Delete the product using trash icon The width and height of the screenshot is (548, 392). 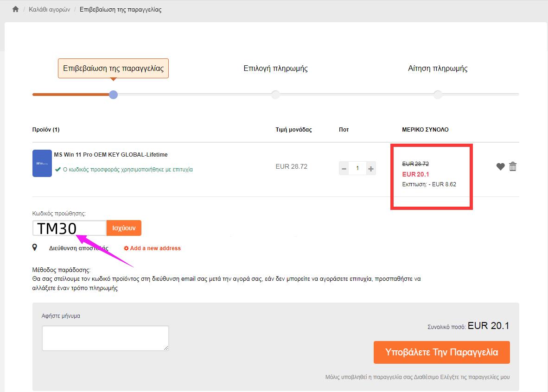pos(513,167)
